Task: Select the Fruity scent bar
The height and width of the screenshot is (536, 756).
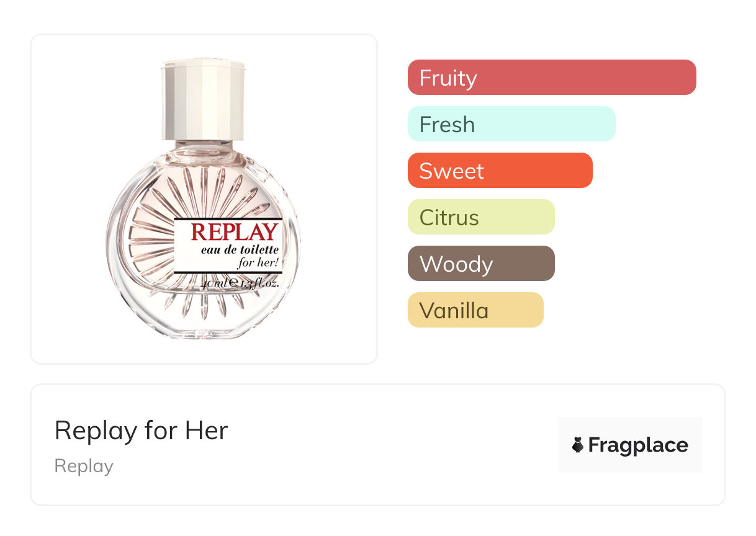Action: [x=551, y=78]
